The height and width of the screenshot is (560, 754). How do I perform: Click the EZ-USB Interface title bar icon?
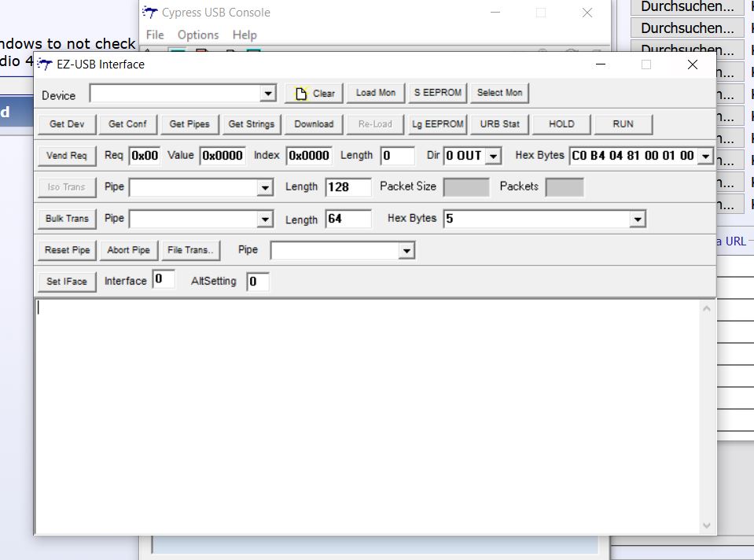(45, 64)
